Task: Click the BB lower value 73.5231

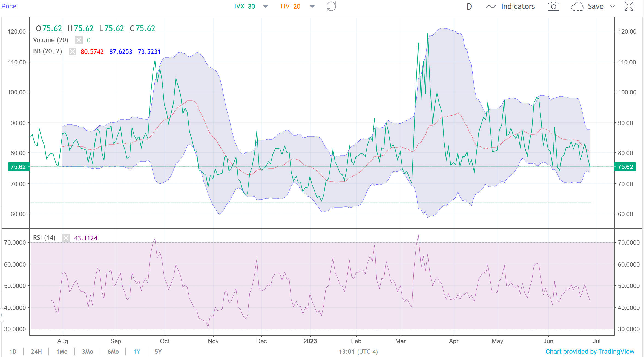Action: click(149, 52)
